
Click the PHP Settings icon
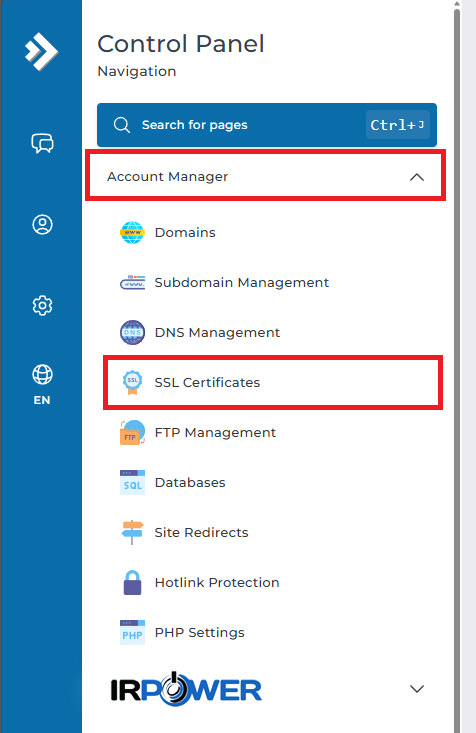[132, 632]
